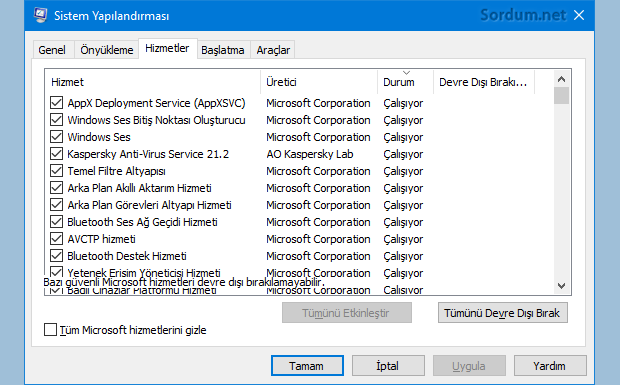
Task: Go to the Başlatma tab
Action: [223, 50]
